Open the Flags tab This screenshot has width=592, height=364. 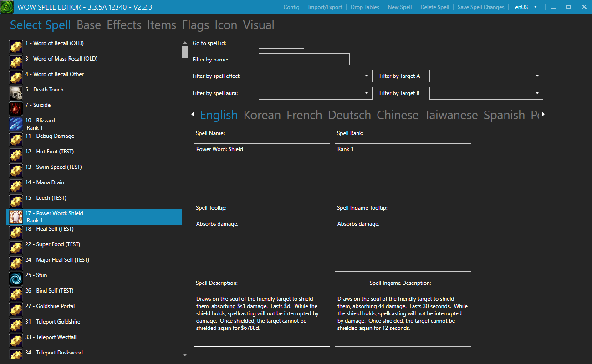tap(195, 25)
